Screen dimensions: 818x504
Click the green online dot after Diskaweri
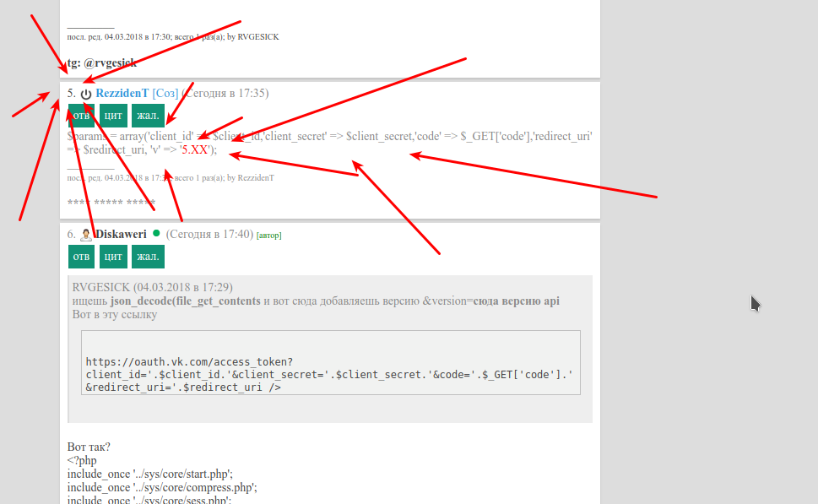(156, 233)
